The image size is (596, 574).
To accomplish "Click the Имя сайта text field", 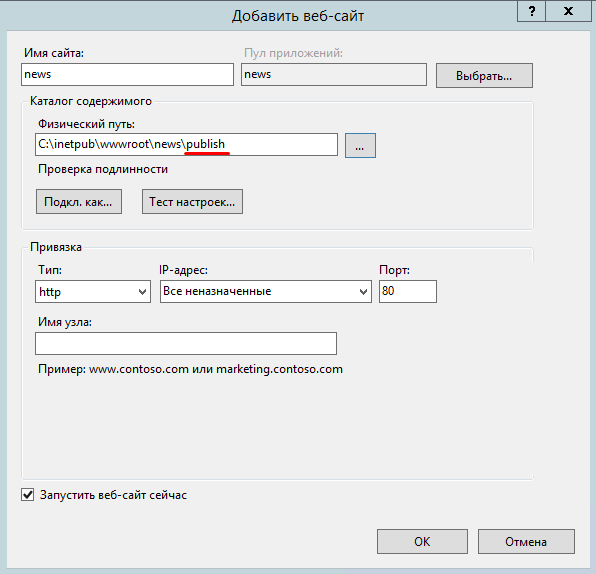I will pyautogui.click(x=127, y=75).
